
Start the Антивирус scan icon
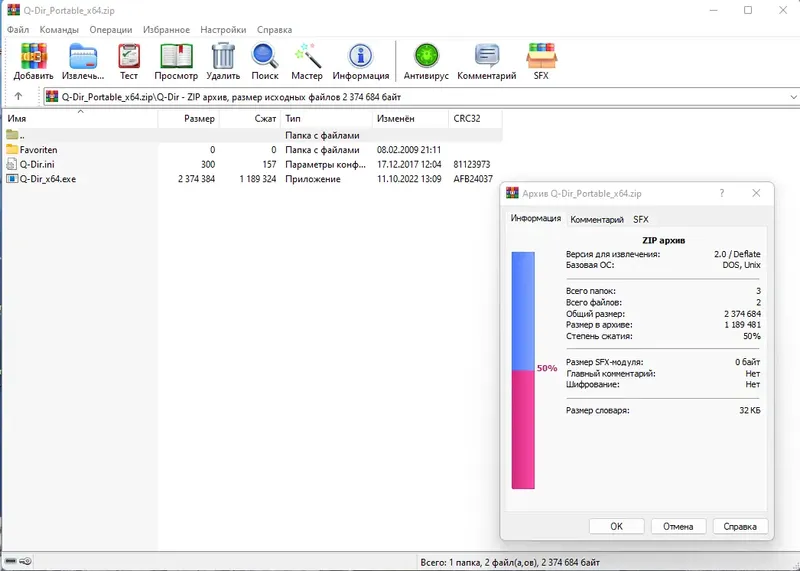[x=426, y=56]
